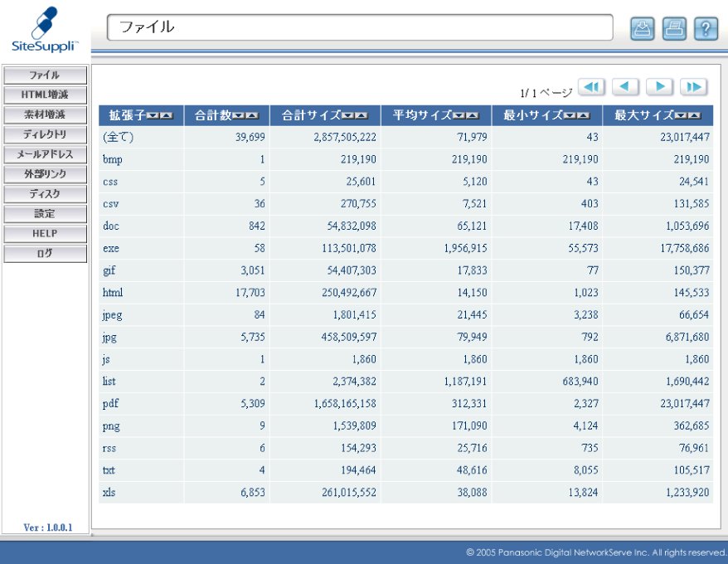Sort 最大サイズ column ascending
Image resolution: width=728 pixels, height=564 pixels.
(695, 116)
